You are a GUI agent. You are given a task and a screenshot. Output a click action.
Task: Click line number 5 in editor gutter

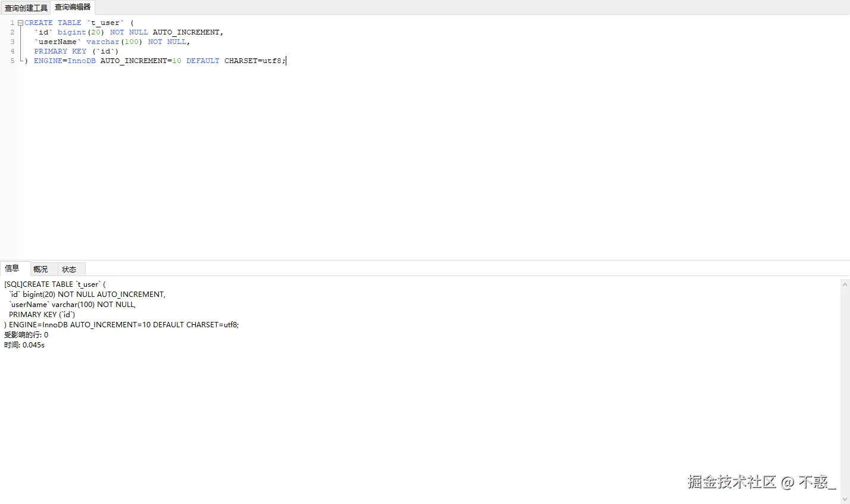[x=12, y=61]
